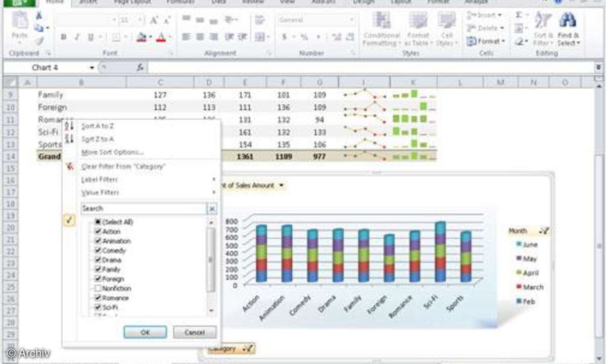Choose Sort A to Z

coord(98,126)
